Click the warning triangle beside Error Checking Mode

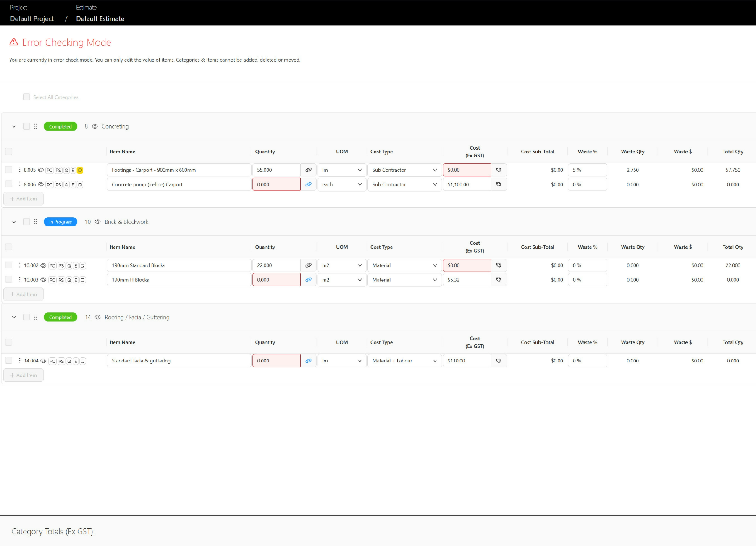tap(14, 42)
